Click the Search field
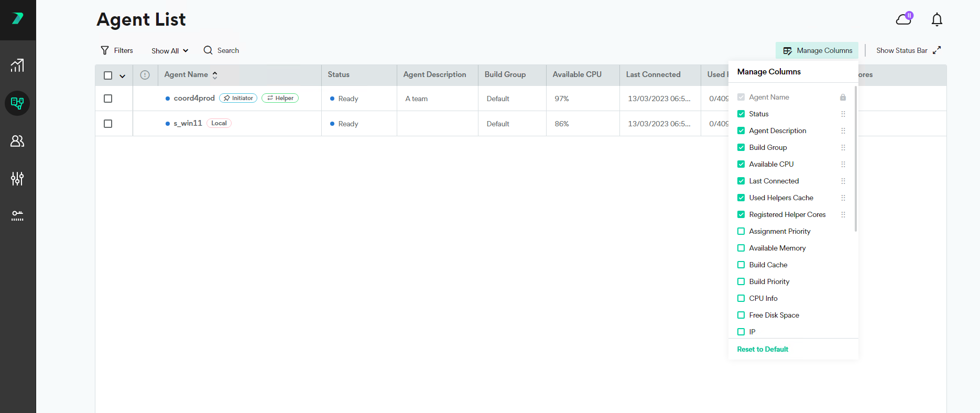This screenshot has width=980, height=413. 228,50
